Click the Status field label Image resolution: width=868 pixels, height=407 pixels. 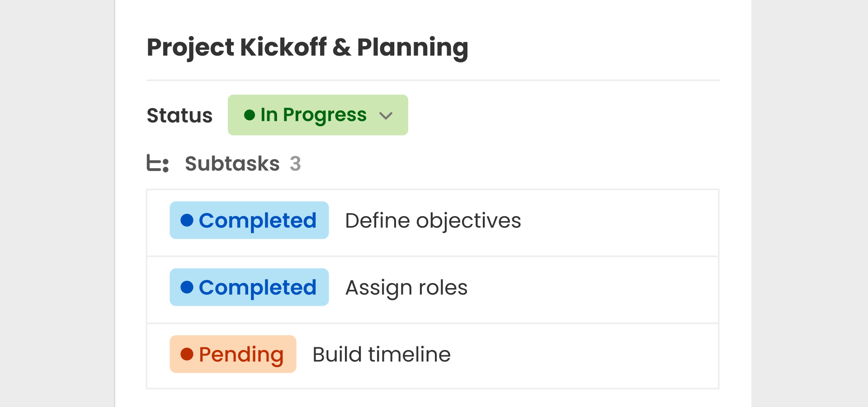179,115
